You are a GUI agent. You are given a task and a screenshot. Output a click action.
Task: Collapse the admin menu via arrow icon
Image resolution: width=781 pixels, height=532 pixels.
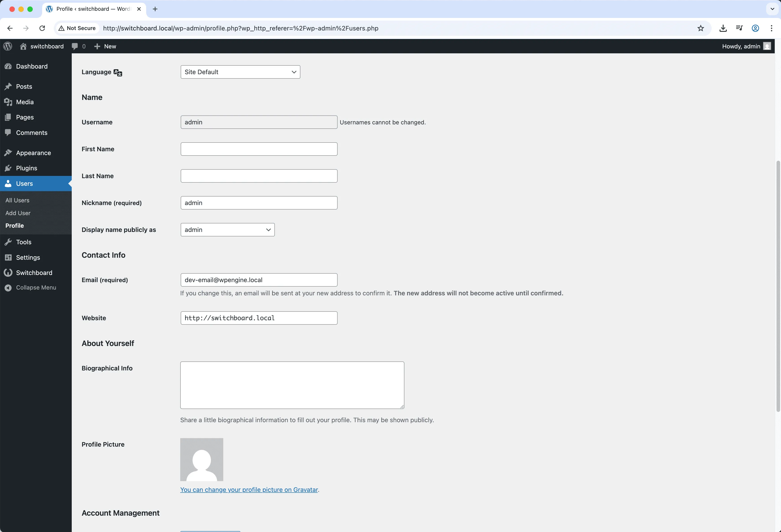[8, 288]
